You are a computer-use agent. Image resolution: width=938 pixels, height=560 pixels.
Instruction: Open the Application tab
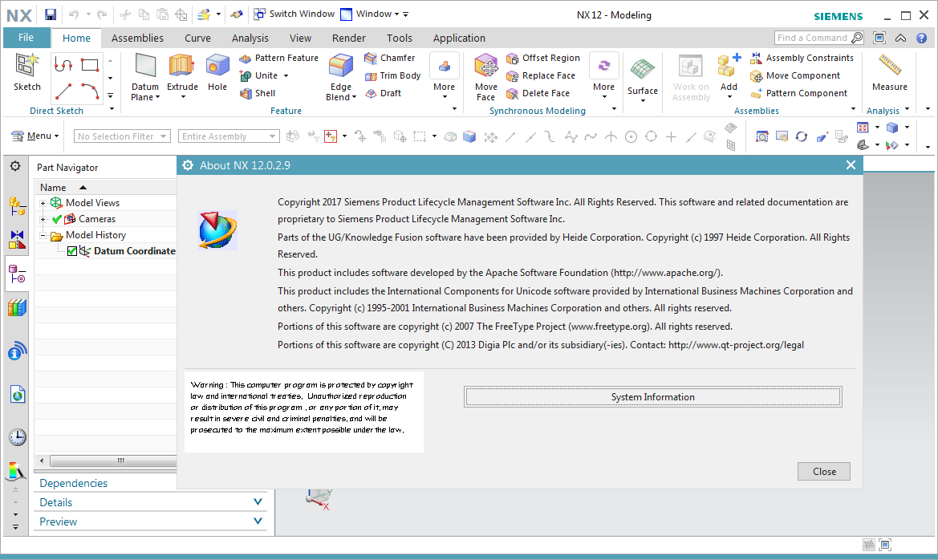tap(459, 39)
